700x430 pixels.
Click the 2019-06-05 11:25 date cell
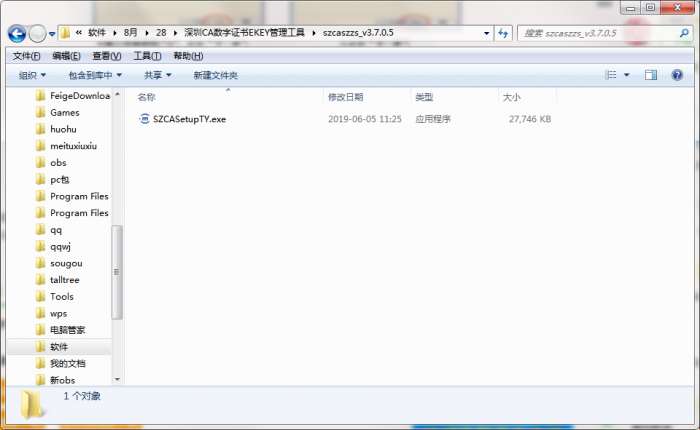click(x=365, y=119)
